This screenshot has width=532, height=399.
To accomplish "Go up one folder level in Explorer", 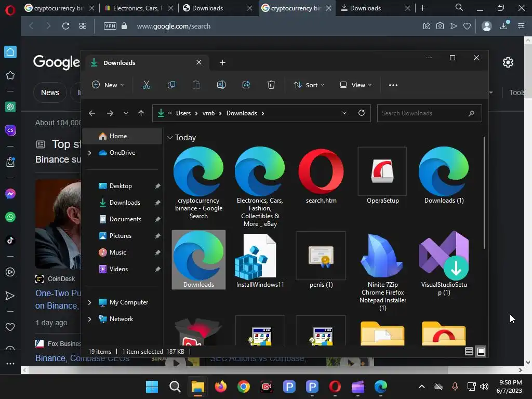I will (141, 113).
